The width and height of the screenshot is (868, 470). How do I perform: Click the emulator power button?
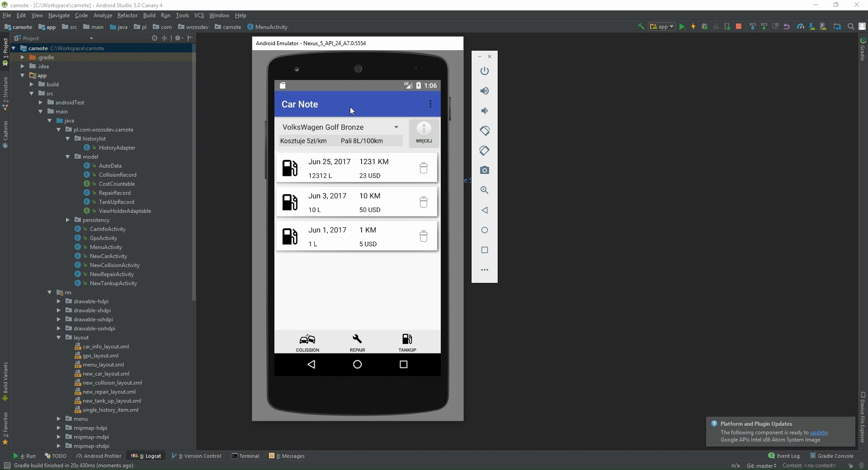coord(485,71)
